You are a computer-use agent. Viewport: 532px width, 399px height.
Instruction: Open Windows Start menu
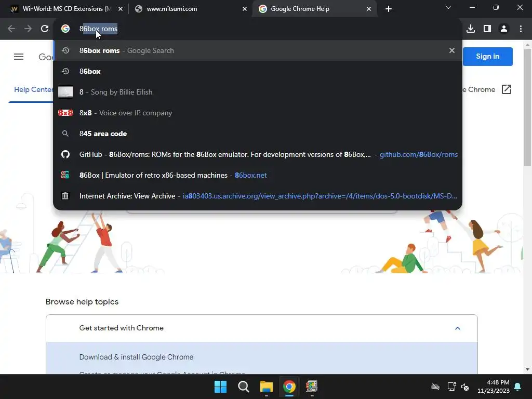pos(220,387)
